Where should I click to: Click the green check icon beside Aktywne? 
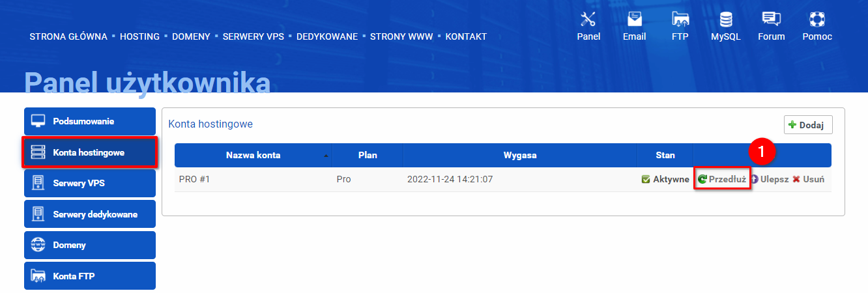(x=646, y=179)
